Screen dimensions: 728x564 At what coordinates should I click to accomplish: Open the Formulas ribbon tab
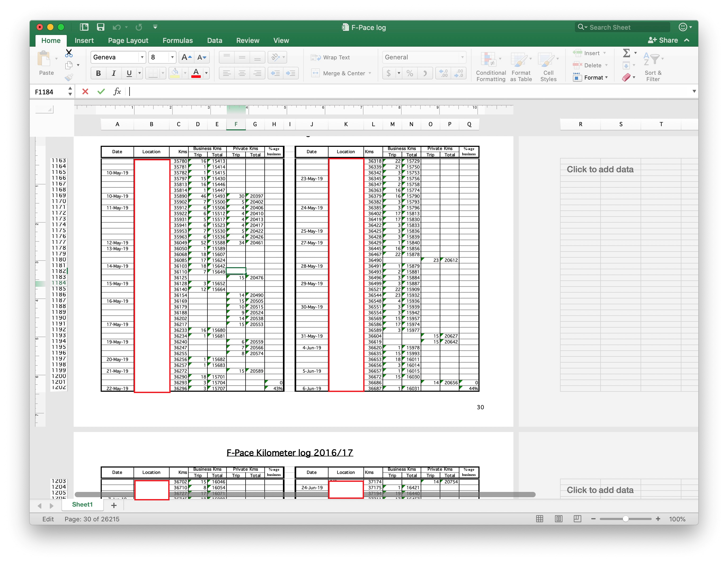[177, 41]
